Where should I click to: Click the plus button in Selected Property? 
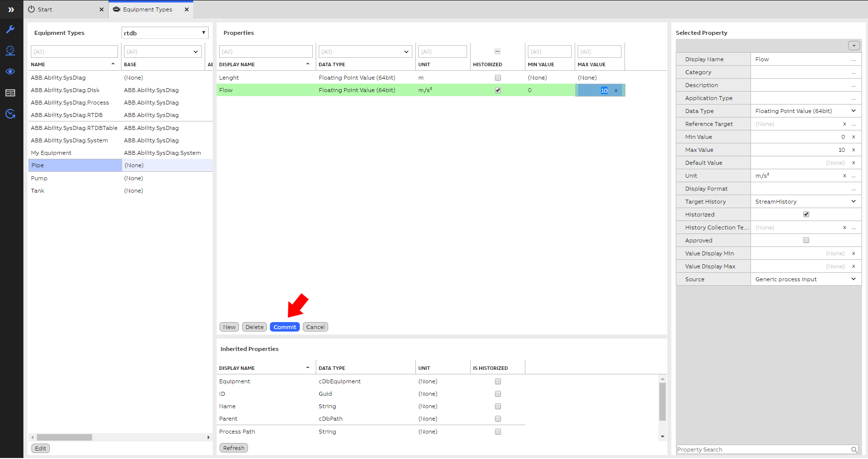(x=854, y=46)
